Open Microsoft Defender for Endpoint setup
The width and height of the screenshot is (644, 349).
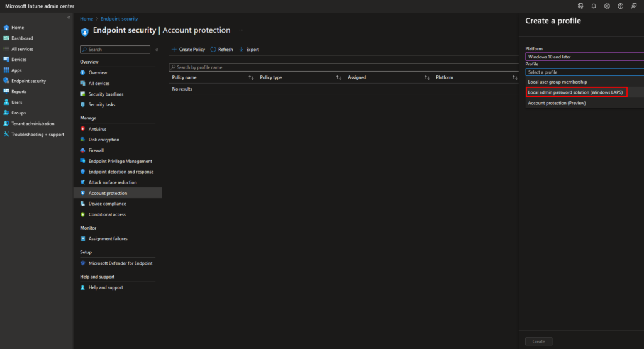(120, 263)
